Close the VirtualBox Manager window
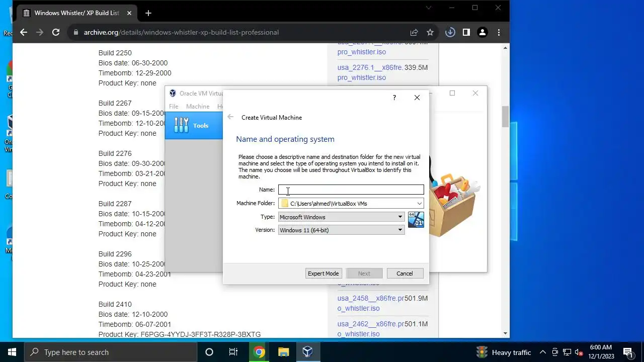 pos(475,93)
